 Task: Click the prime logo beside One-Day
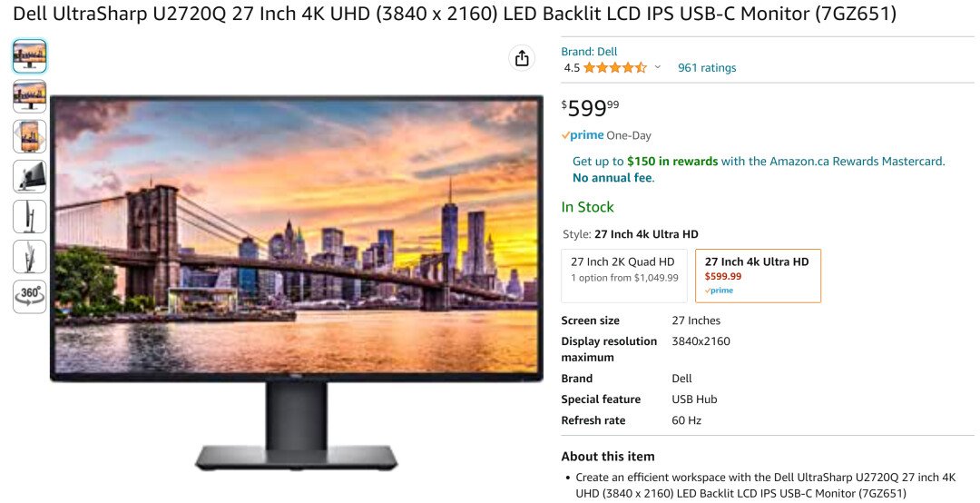pos(583,135)
